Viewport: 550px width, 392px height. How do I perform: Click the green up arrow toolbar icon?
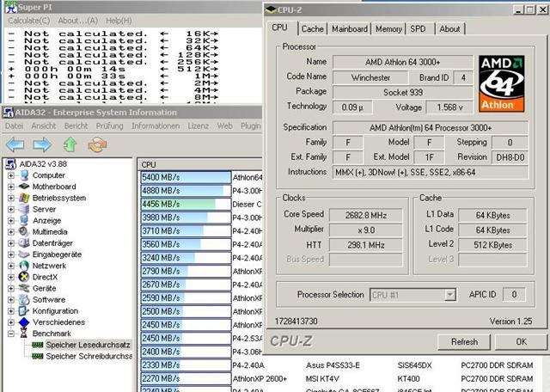pos(70,144)
